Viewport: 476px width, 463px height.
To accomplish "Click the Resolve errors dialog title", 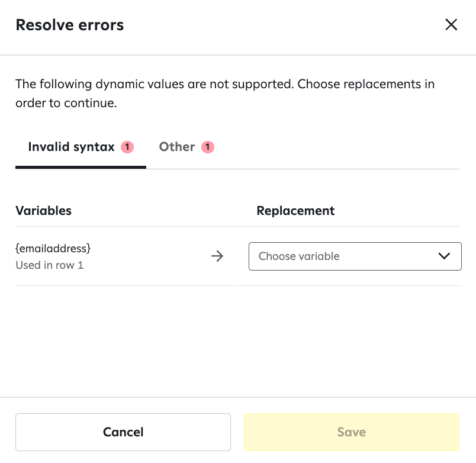I will (x=69, y=25).
